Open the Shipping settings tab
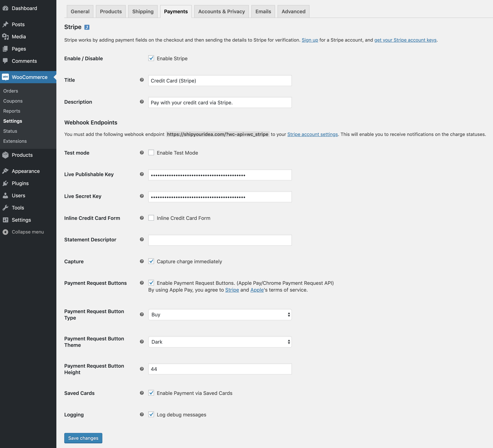The image size is (493, 448). [x=143, y=11]
